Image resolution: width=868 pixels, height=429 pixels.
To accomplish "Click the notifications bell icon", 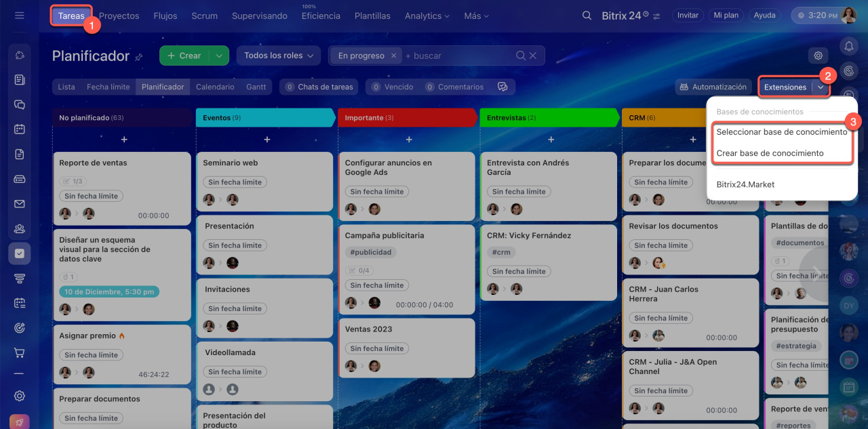I will 848,45.
